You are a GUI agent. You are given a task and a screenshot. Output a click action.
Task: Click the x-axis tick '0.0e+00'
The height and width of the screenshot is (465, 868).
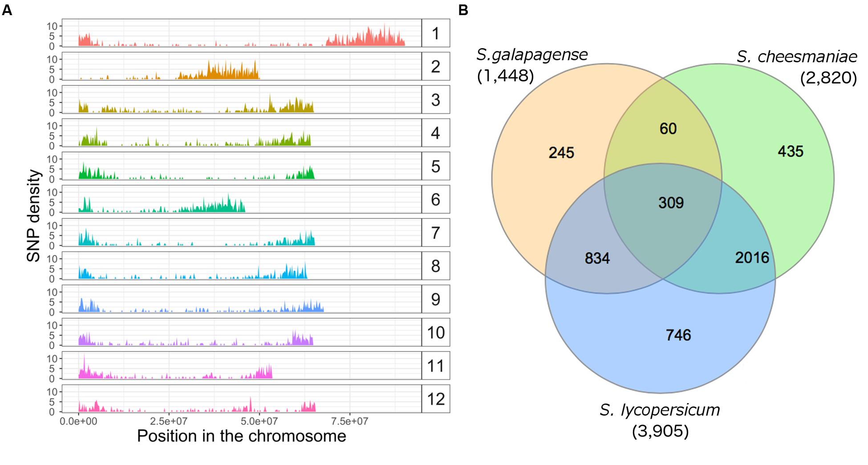pyautogui.click(x=78, y=421)
